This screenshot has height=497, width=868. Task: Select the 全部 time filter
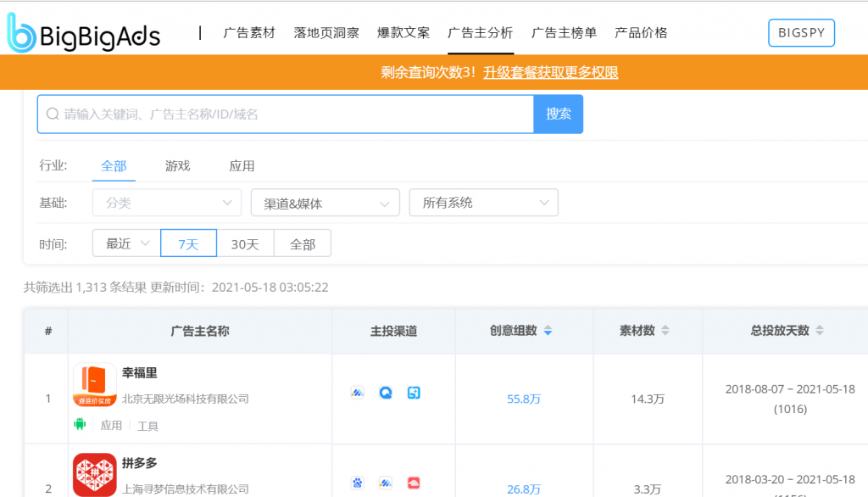coord(303,243)
